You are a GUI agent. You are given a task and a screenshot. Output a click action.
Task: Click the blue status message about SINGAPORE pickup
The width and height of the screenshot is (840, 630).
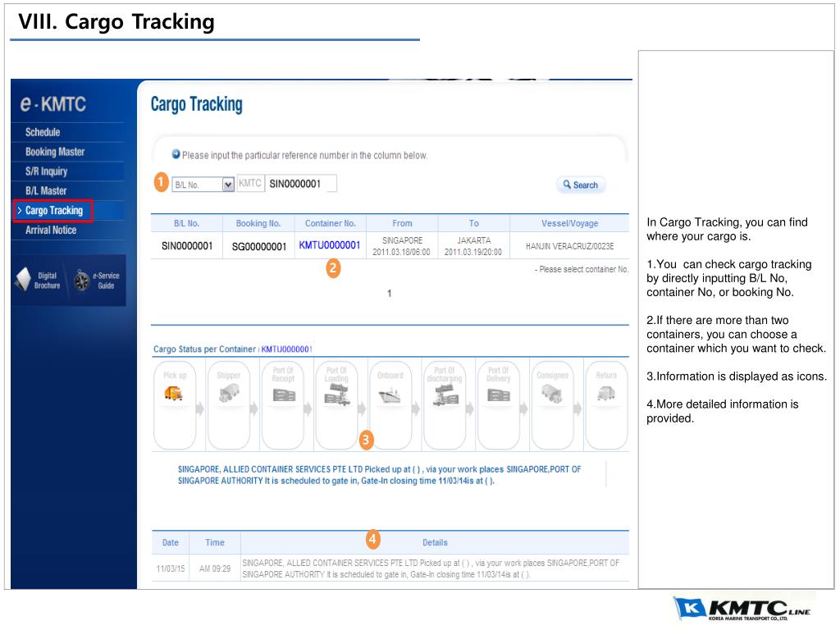click(x=379, y=475)
